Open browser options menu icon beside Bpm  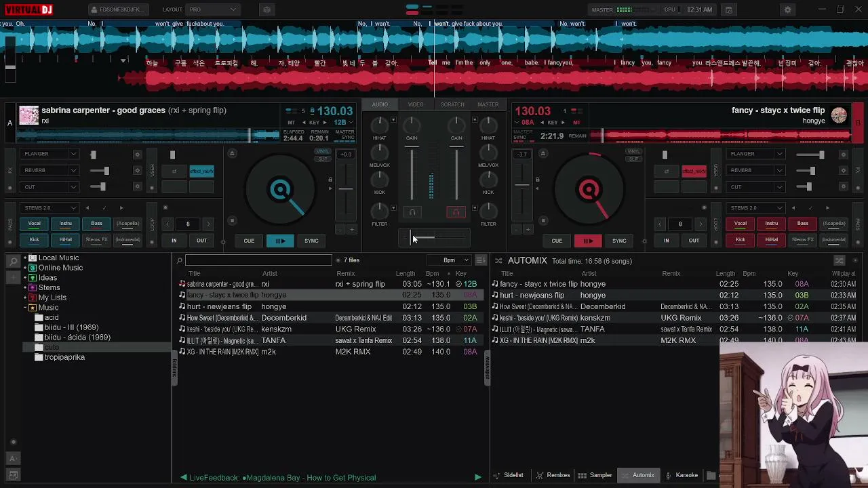click(481, 260)
